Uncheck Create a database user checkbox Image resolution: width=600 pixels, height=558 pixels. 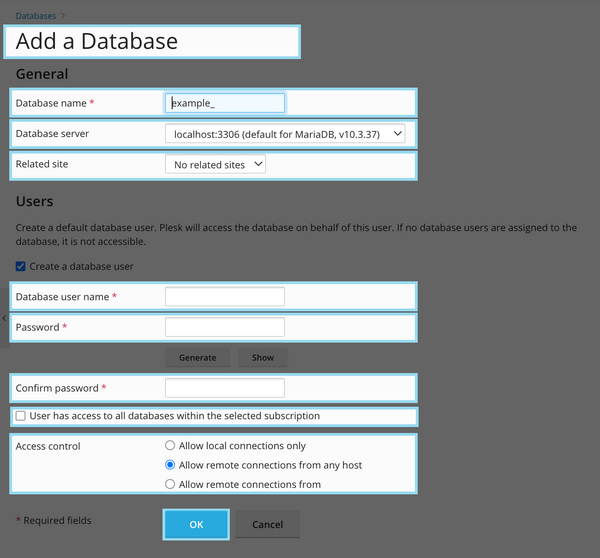21,266
